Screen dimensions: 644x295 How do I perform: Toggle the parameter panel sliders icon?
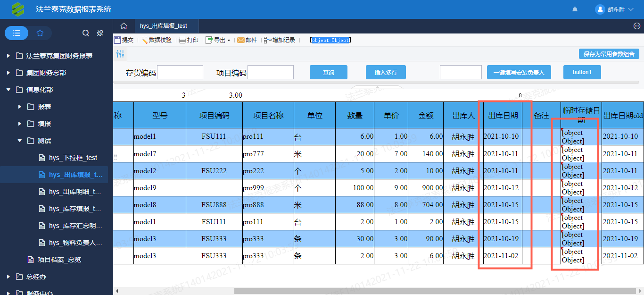tap(120, 54)
